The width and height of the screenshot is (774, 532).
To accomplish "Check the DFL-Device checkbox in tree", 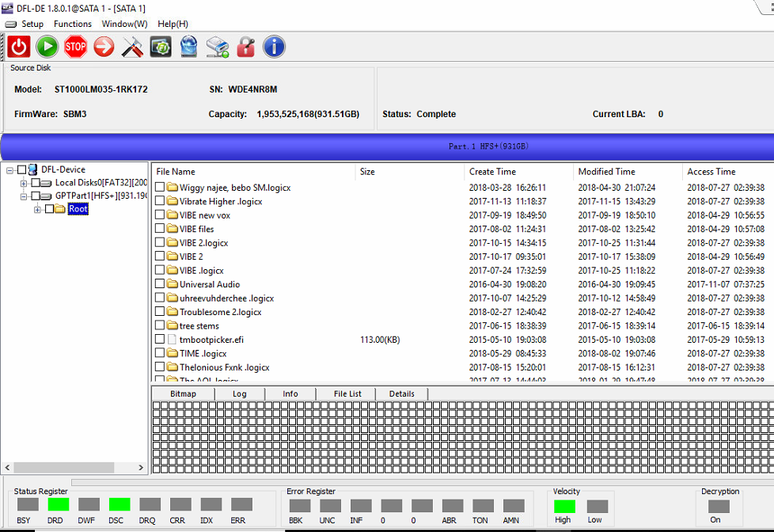I will pos(21,170).
